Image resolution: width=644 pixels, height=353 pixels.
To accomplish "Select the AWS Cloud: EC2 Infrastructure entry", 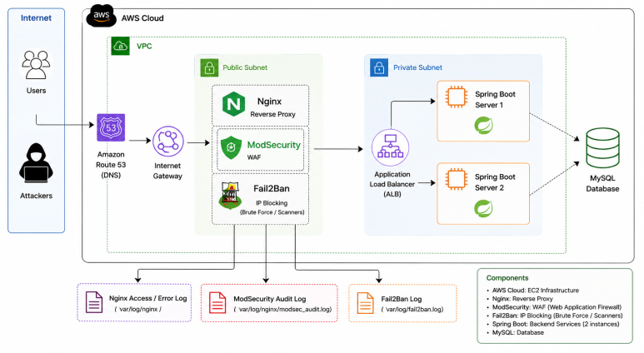I will pyautogui.click(x=536, y=291).
